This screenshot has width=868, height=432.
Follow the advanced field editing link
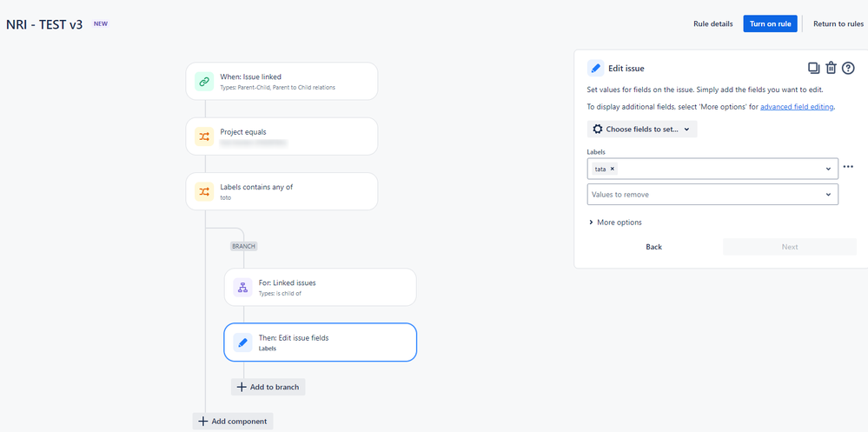click(x=797, y=107)
